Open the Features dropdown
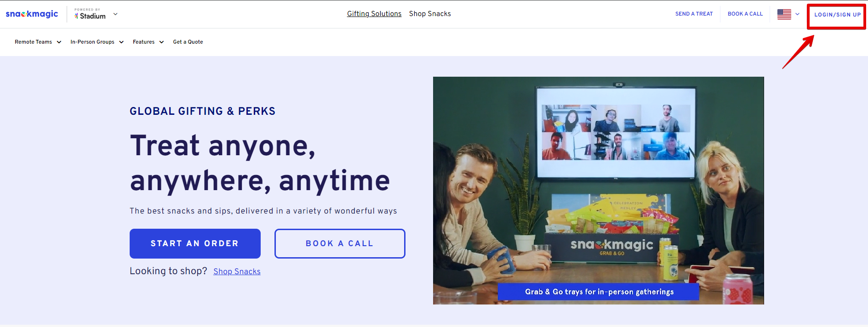The image size is (868, 327). coord(148,42)
